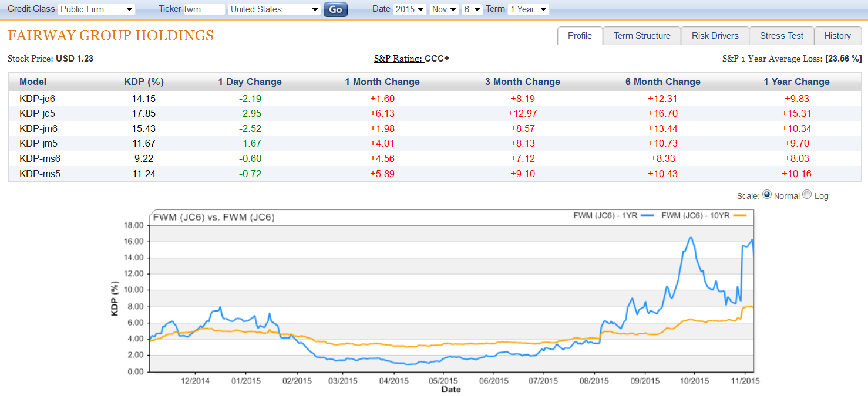868x396 pixels.
Task: Switch to the Term Structure tab
Action: click(642, 36)
